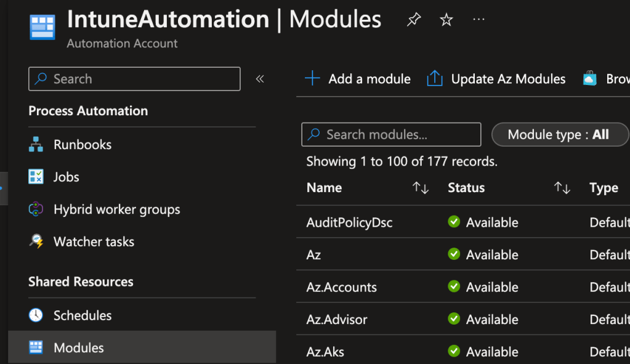Mark page as favorite with star icon

pos(446,20)
